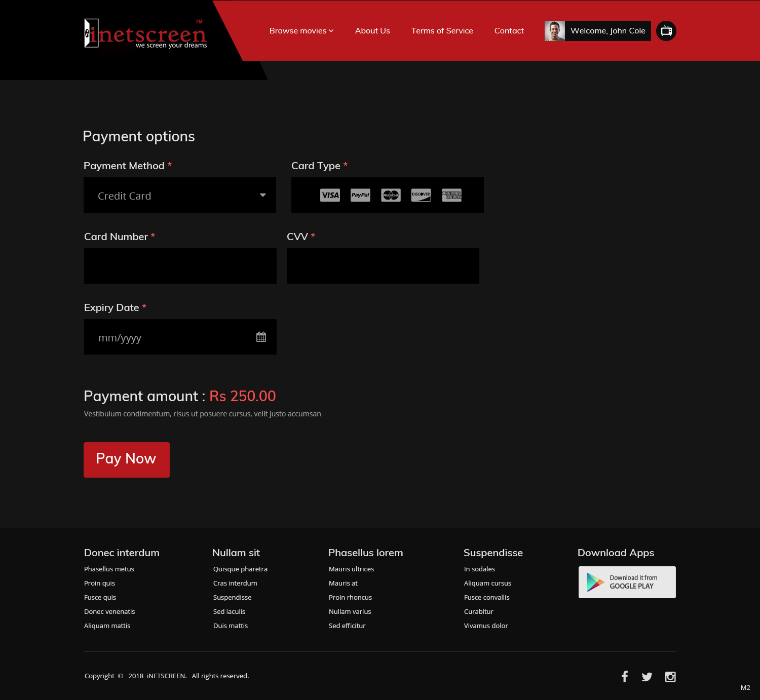
Task: Open the Facebook page from the footer
Action: click(624, 676)
